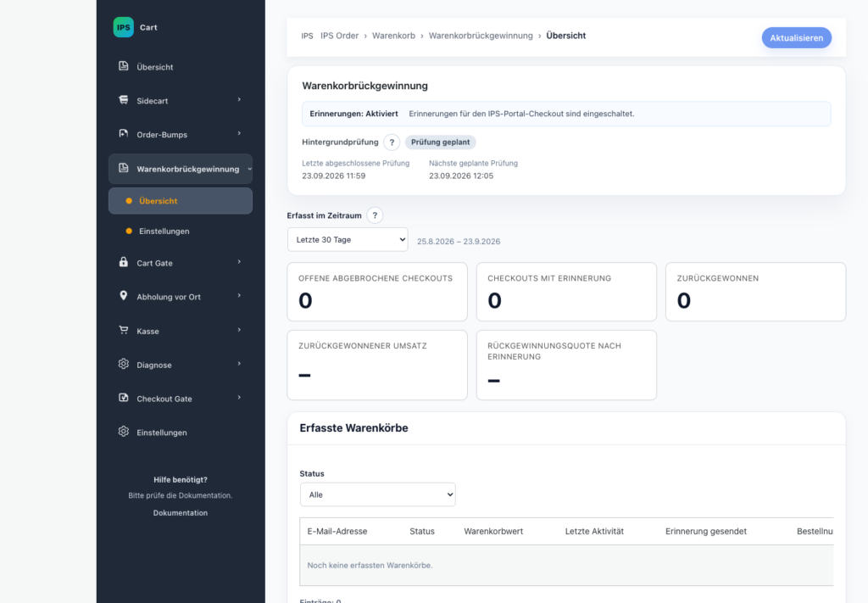Click last check time 23.09.2026 11:59
The height and width of the screenshot is (603, 868).
coord(334,176)
